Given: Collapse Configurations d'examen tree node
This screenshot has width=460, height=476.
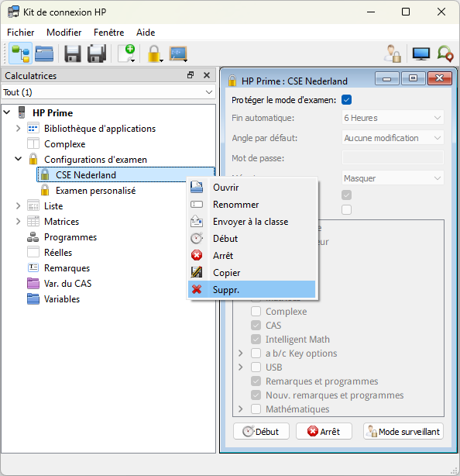Looking at the screenshot, I should click(x=18, y=159).
